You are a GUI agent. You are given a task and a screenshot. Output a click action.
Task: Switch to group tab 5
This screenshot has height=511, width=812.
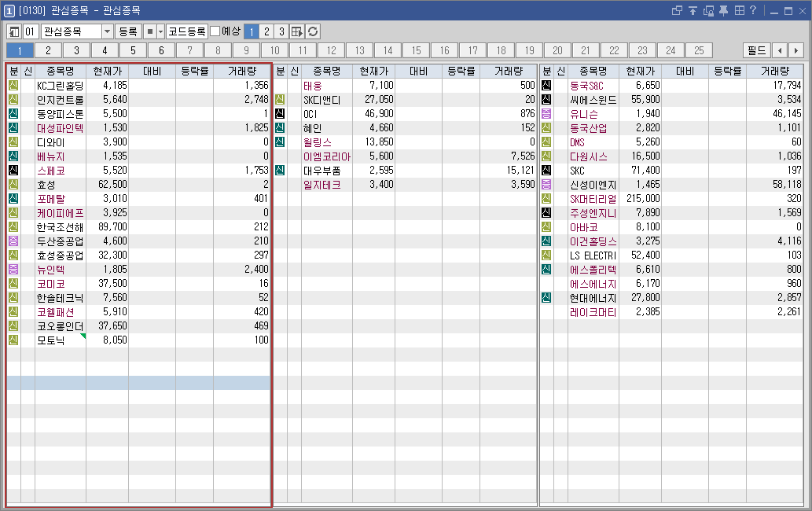click(133, 50)
